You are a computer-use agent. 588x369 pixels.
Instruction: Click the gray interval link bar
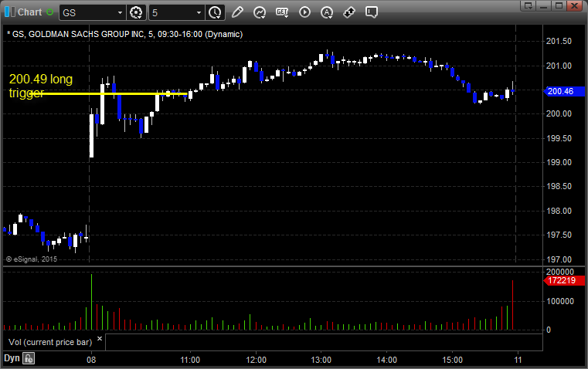click(x=12, y=12)
